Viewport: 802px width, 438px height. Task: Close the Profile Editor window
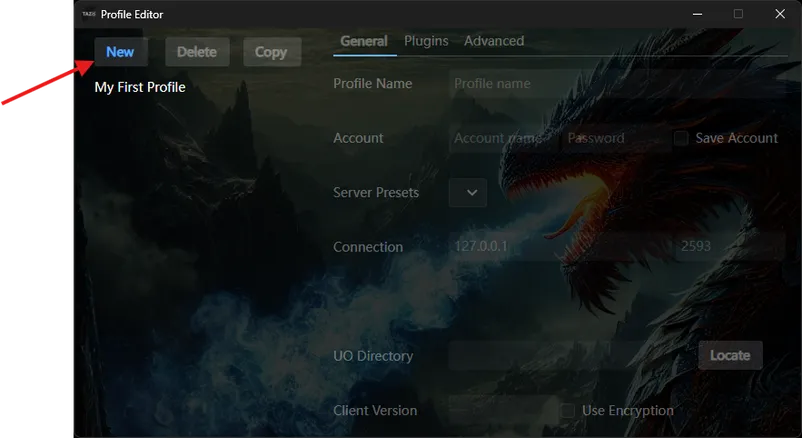(x=780, y=14)
